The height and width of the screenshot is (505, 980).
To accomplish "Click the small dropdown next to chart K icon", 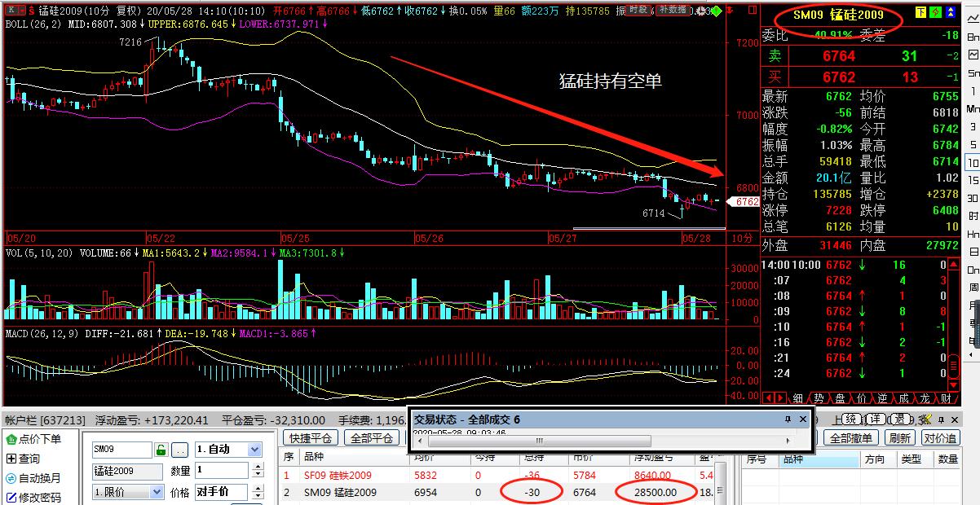I will click(24, 11).
